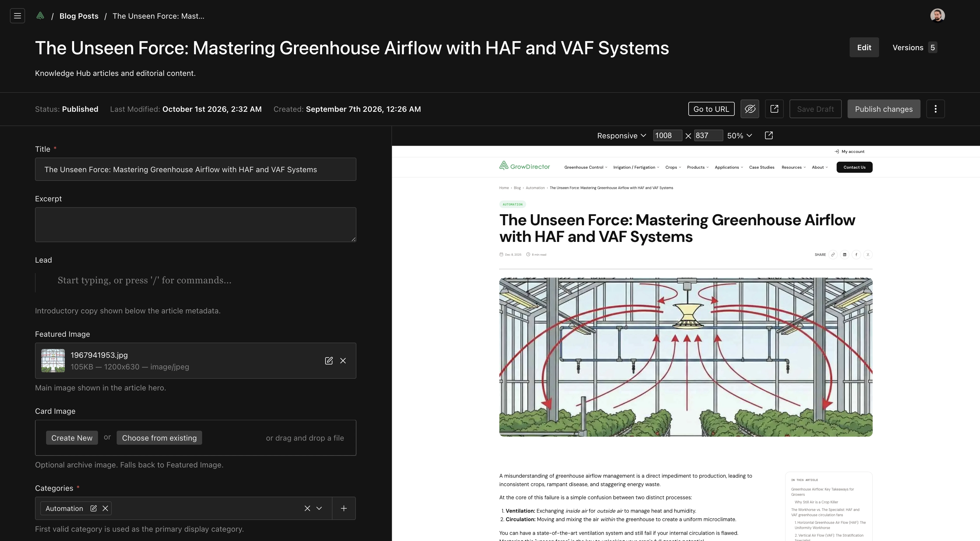Focus the Title input field
The image size is (980, 541).
tap(195, 170)
